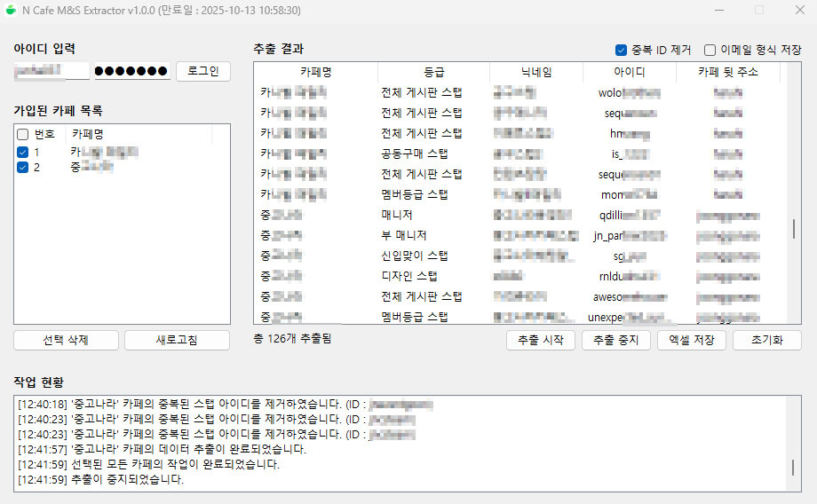
Task: Click the green app icon in title bar
Action: [x=11, y=10]
